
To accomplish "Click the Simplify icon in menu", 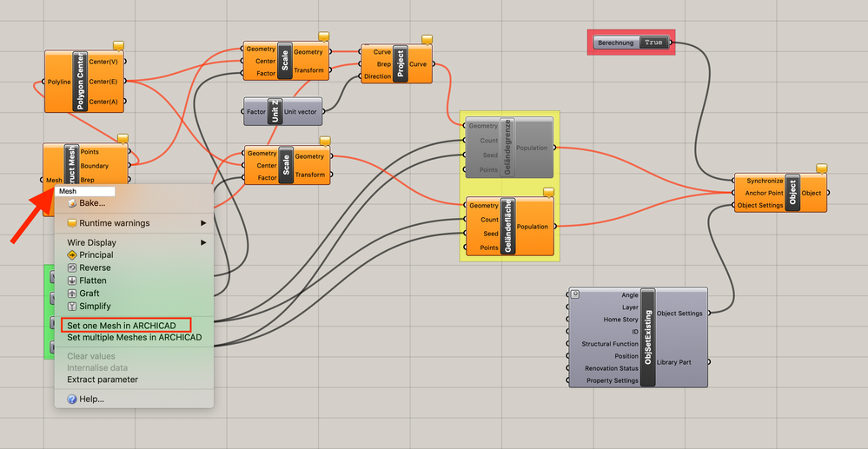I will pyautogui.click(x=72, y=307).
